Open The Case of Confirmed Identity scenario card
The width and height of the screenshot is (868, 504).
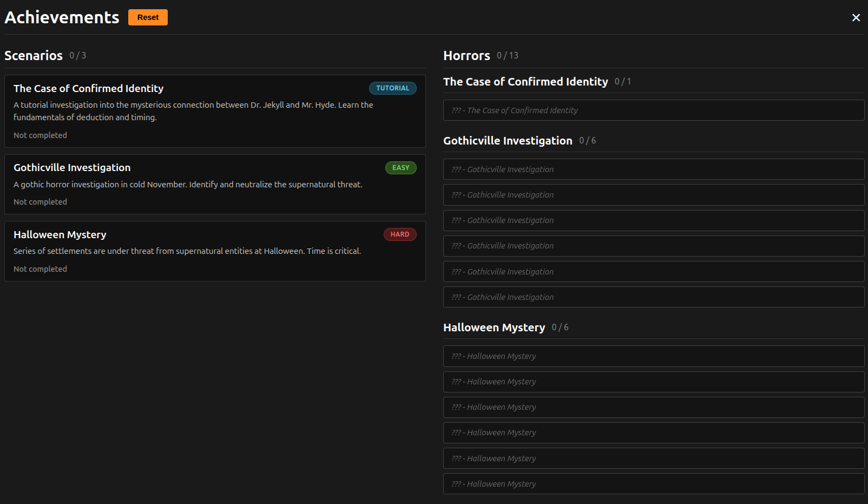tap(215, 111)
